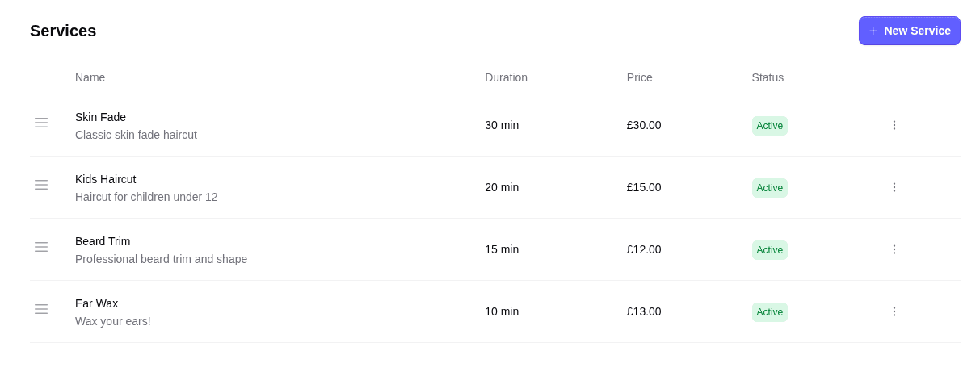The height and width of the screenshot is (376, 980).
Task: Click the Duration column header
Action: coord(506,77)
